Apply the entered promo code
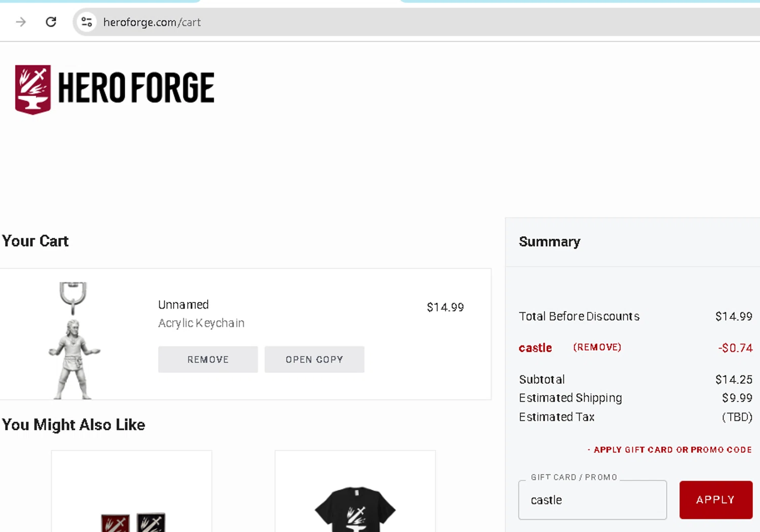This screenshot has width=760, height=532. pos(715,500)
